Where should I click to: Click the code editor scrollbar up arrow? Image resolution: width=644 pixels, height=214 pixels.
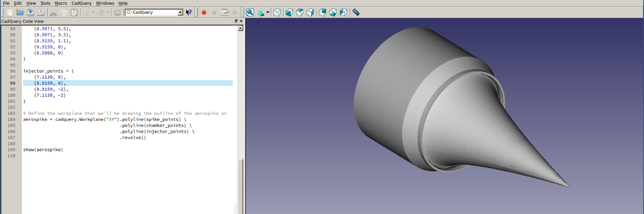pos(240,28)
